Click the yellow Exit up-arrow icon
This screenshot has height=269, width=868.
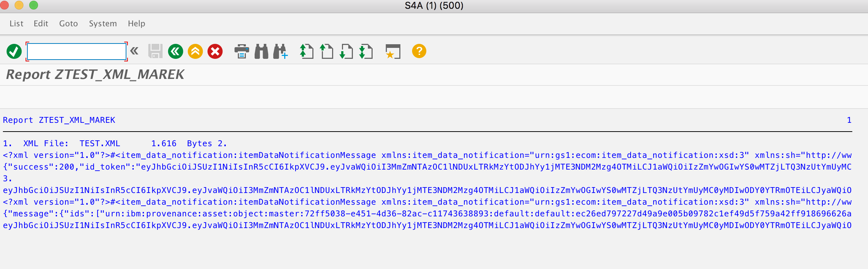coord(195,52)
